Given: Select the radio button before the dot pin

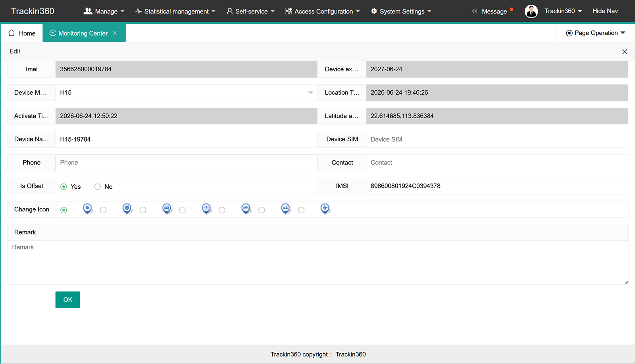Looking at the screenshot, I should [x=63, y=210].
